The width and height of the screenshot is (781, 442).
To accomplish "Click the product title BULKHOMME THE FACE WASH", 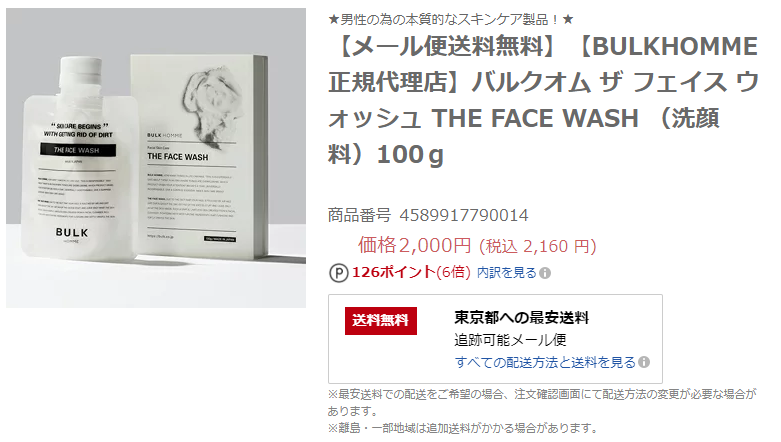I will [543, 100].
